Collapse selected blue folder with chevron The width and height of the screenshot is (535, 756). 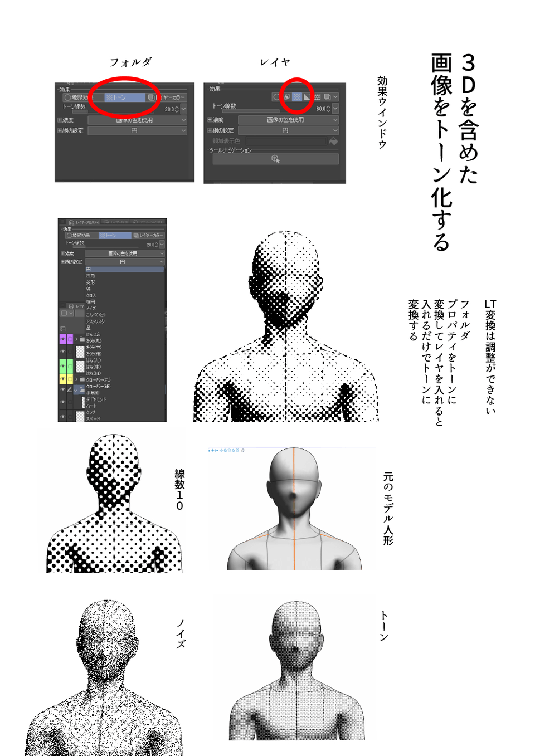[x=75, y=391]
